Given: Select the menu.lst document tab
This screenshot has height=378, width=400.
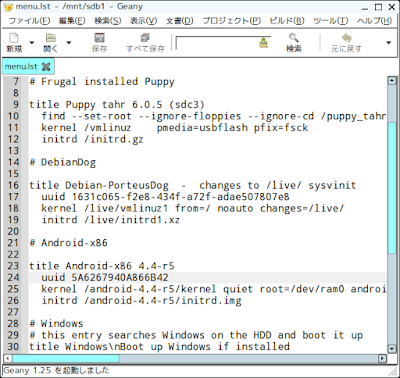Looking at the screenshot, I should pyautogui.click(x=21, y=66).
